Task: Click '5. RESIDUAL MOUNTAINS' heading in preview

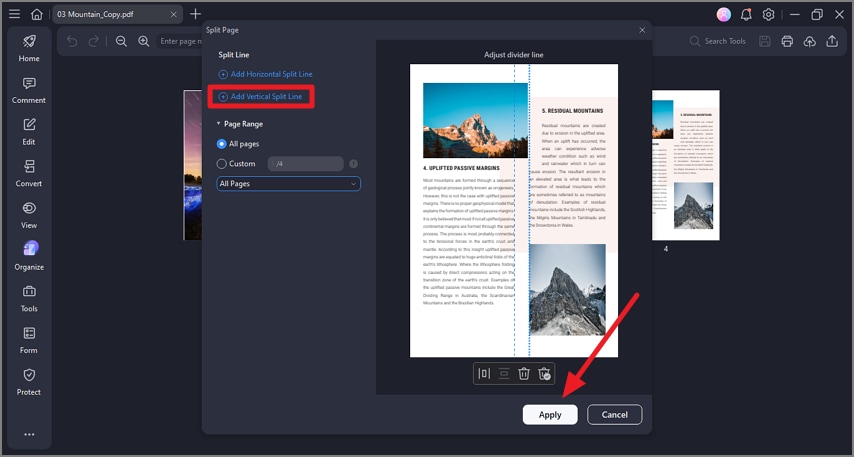Action: (572, 111)
